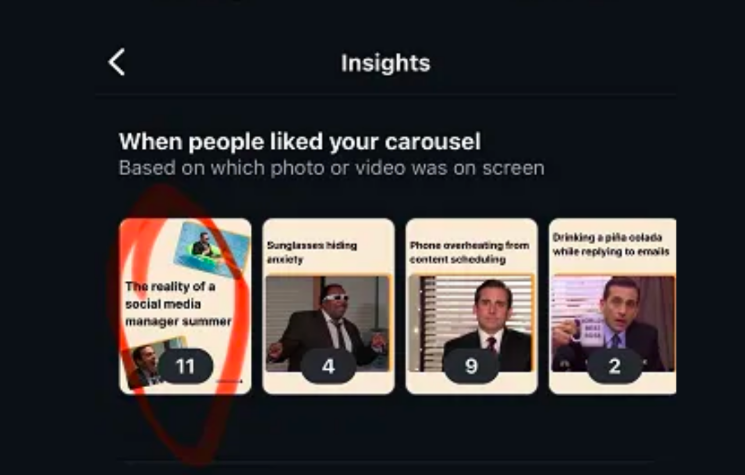The image size is (745, 475).
Task: Tap the 4 likes count badge
Action: (x=328, y=366)
